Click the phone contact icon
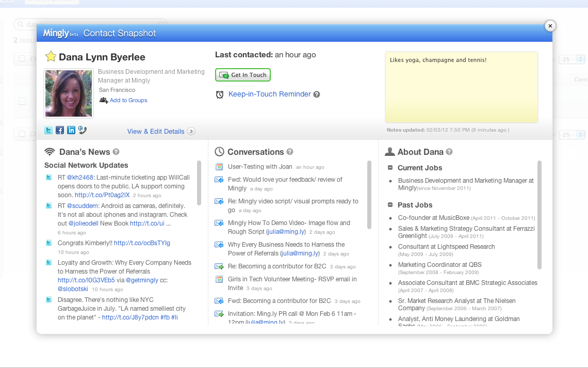 click(83, 131)
